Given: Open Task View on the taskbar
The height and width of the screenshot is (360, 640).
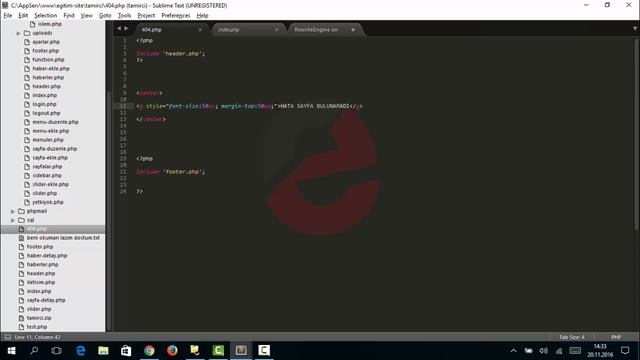Looking at the screenshot, I should point(57,351).
